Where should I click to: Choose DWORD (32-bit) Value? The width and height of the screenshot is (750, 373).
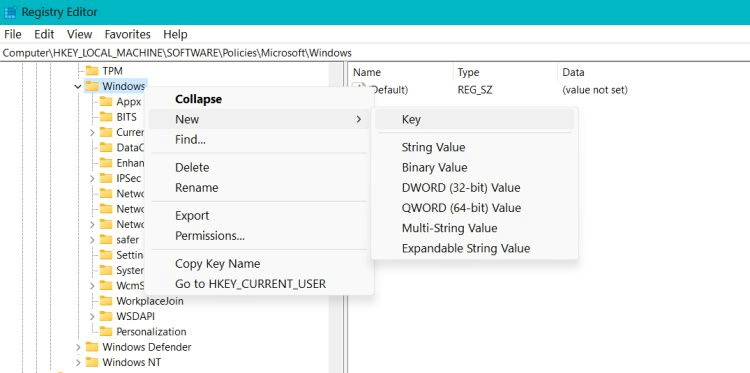tap(474, 187)
